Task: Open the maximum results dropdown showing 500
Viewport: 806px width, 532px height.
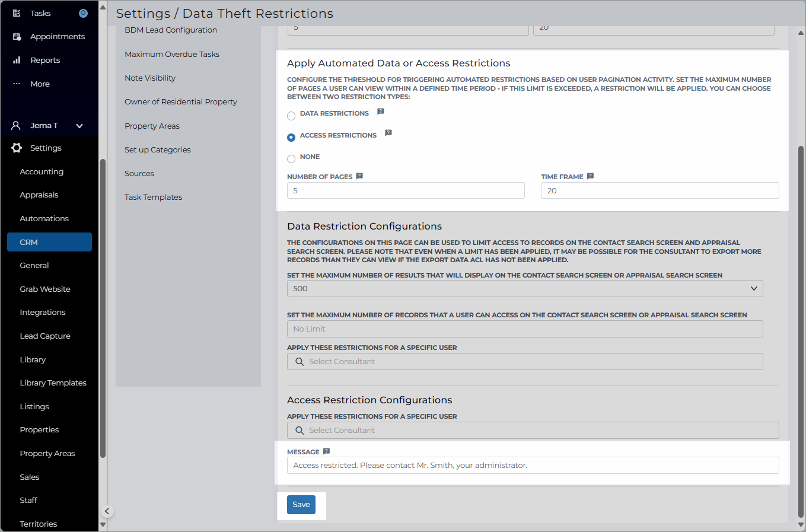Action: pyautogui.click(x=525, y=289)
